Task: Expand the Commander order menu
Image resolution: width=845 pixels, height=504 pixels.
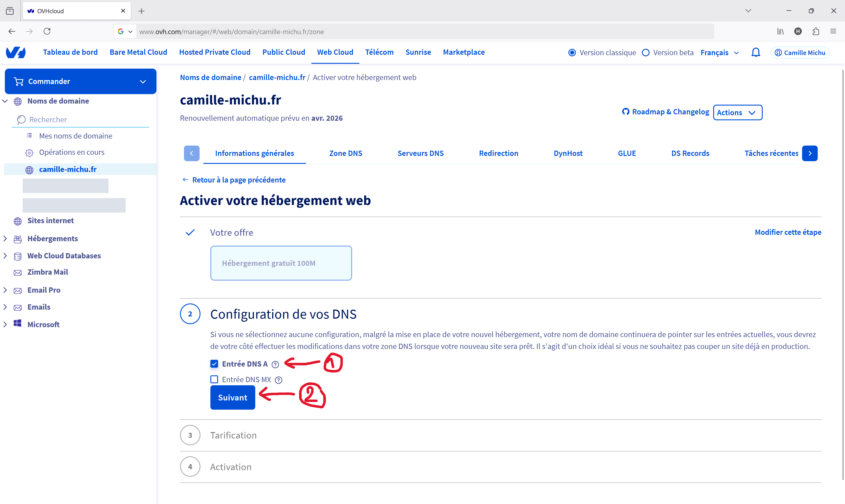Action: point(81,82)
